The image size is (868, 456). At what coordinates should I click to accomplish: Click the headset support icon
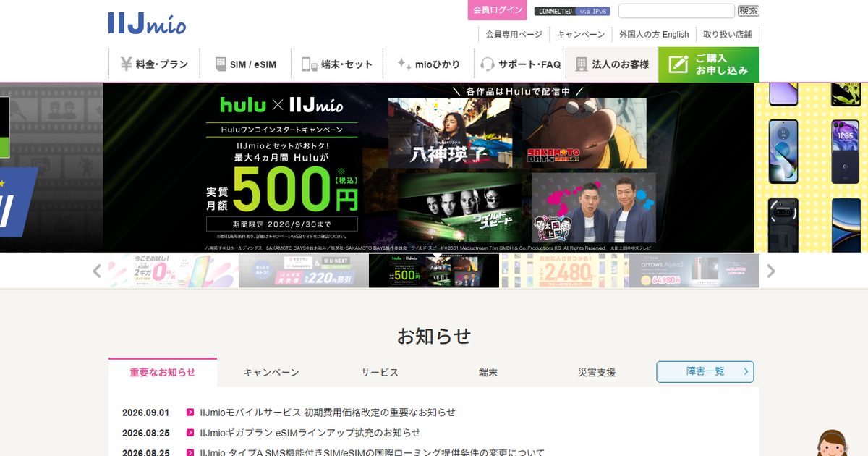[x=488, y=64]
